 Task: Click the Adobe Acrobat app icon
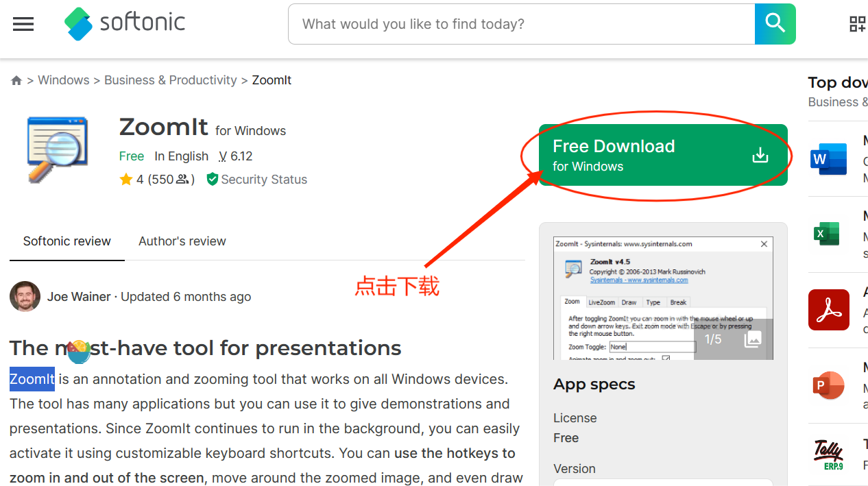click(x=828, y=310)
